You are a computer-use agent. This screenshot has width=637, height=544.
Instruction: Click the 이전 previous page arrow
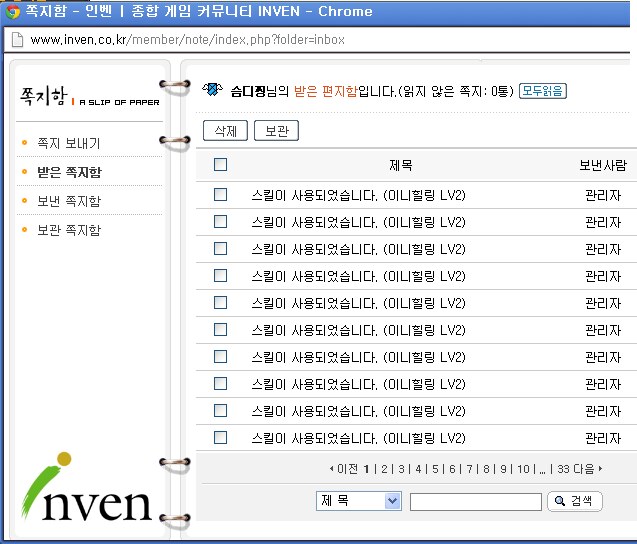click(x=332, y=469)
